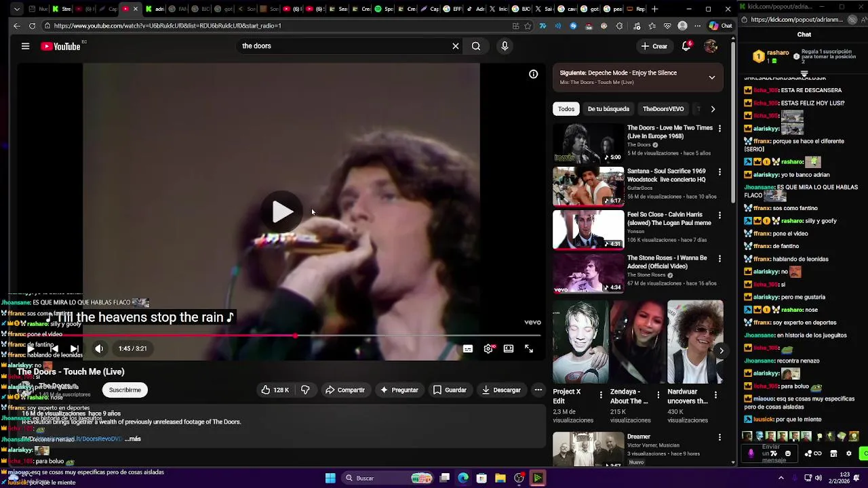The width and height of the screenshot is (868, 488).
Task: Play the paused Doors video
Action: 282,211
